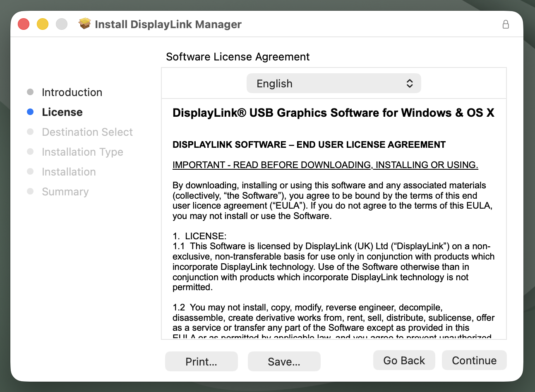Click the Installation step in sidebar

pos(69,171)
